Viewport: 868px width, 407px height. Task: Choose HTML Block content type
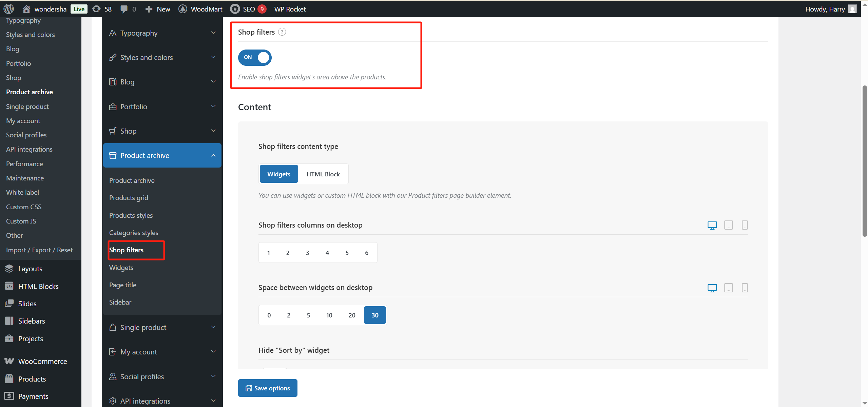(323, 174)
